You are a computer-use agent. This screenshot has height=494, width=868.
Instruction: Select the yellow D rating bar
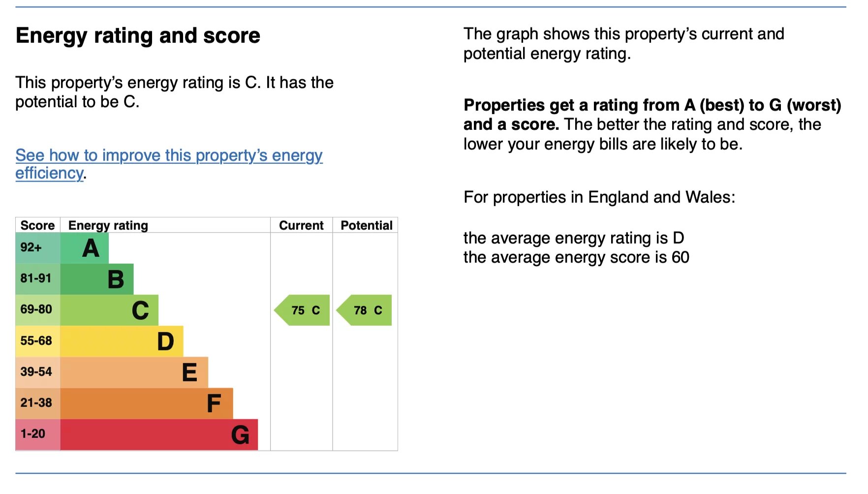coord(122,341)
